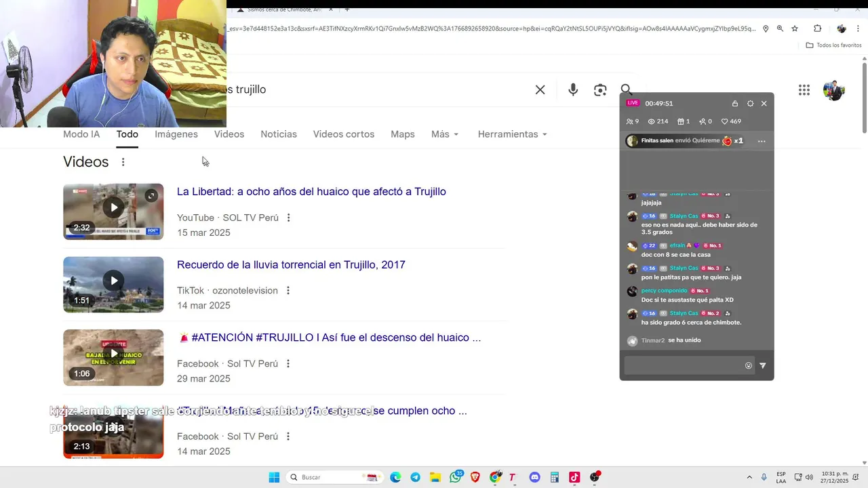
Task: Open Google Lens image search icon
Action: point(600,89)
